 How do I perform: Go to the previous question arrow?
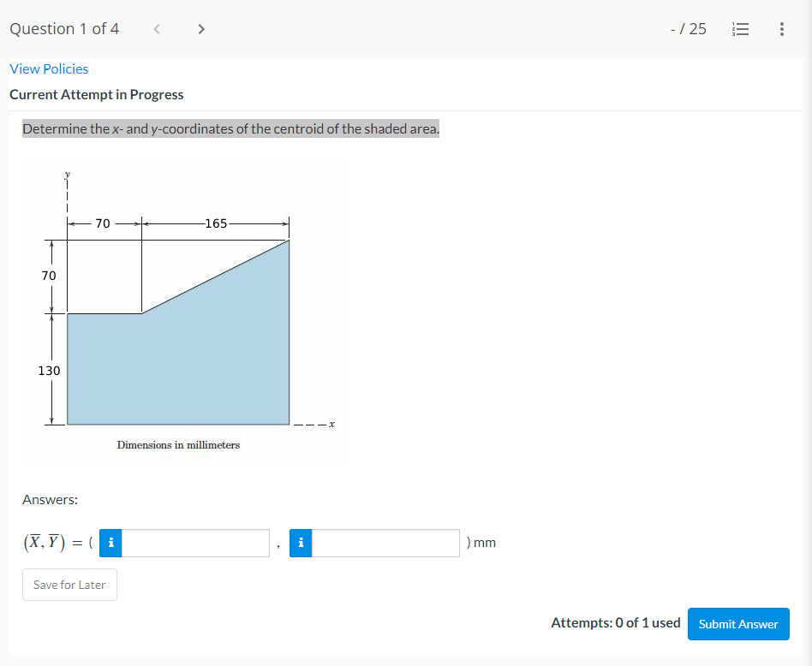157,29
